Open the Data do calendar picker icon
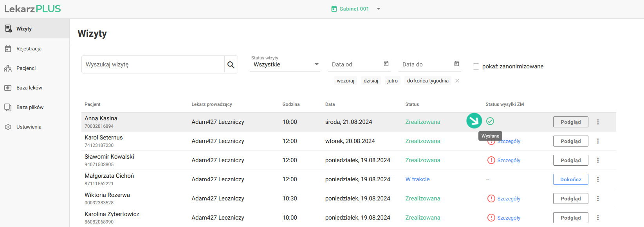Screen dimensions: 644x227 [456, 64]
